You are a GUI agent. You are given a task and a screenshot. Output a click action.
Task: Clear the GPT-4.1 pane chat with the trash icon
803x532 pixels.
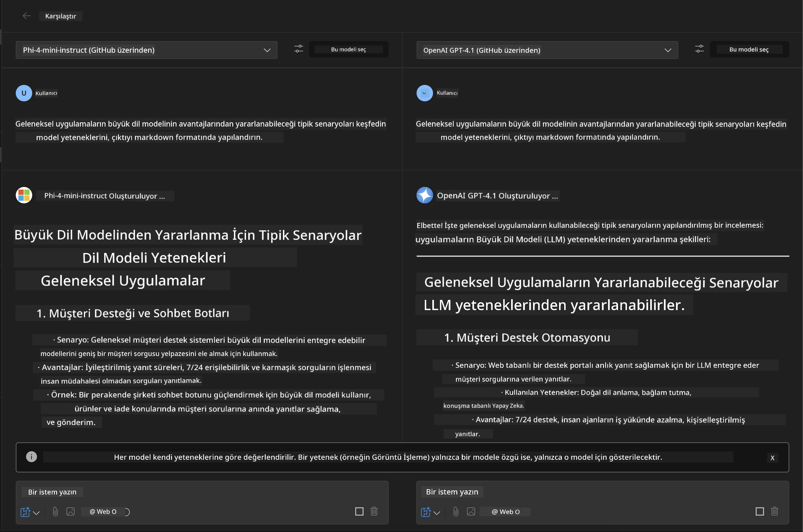click(x=775, y=511)
